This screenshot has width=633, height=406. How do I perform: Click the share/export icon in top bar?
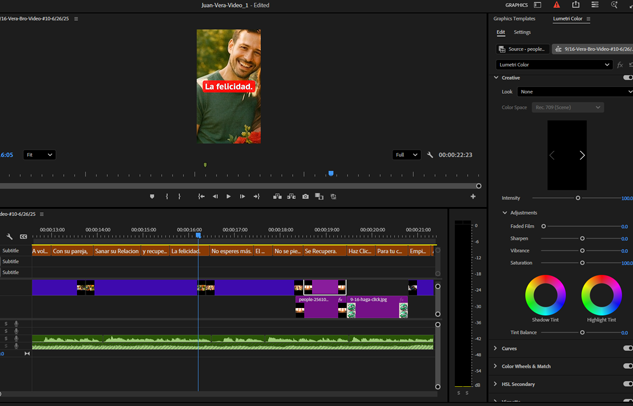pyautogui.click(x=575, y=5)
